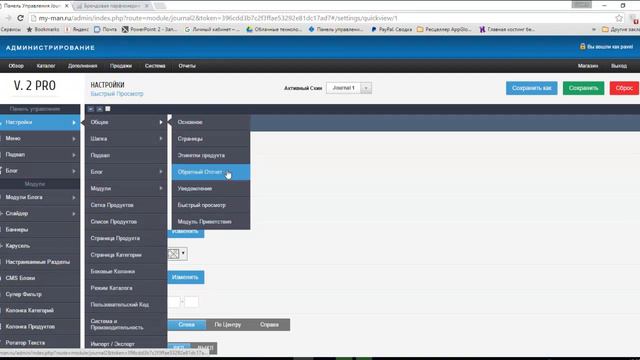Open the Обзор top menu
The image size is (640, 360).
[16, 66]
